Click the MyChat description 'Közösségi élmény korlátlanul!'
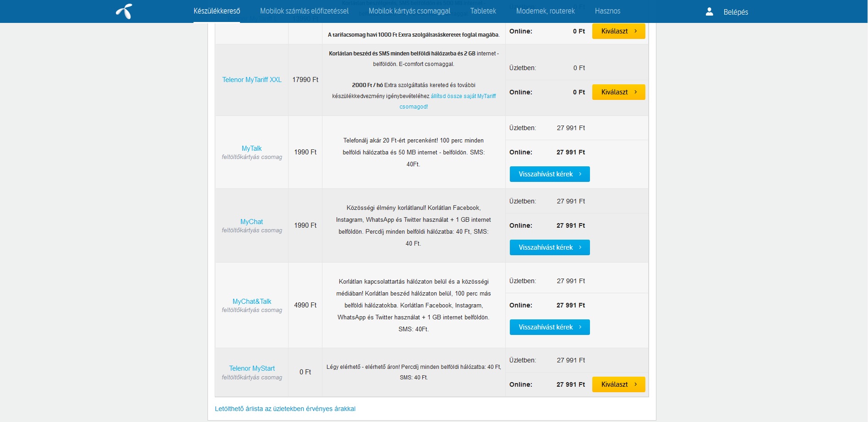 [x=414, y=225]
